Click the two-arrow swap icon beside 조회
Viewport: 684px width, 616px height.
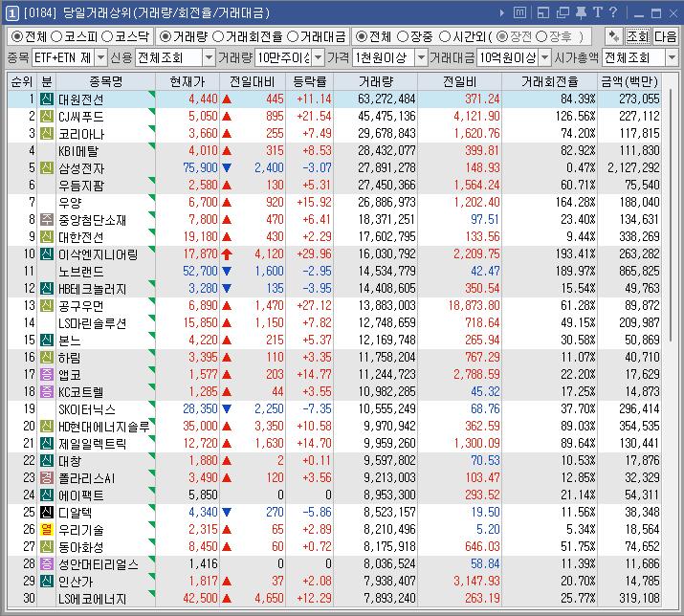pyautogui.click(x=614, y=36)
